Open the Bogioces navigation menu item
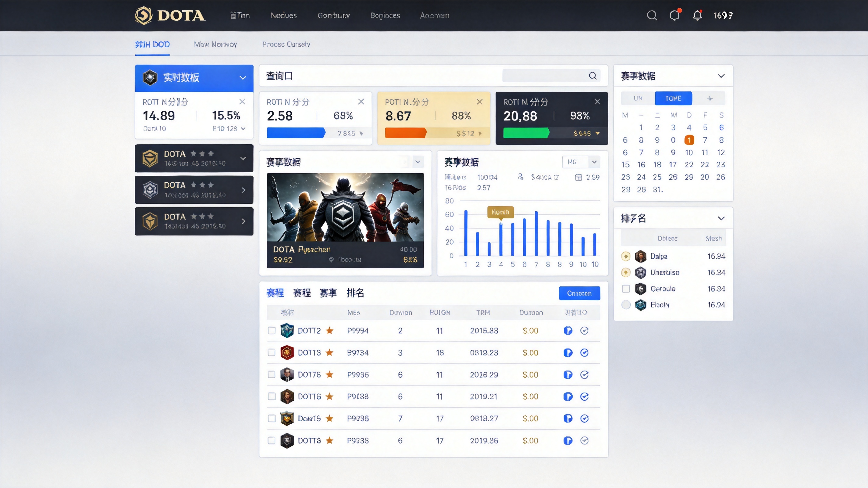 click(385, 16)
